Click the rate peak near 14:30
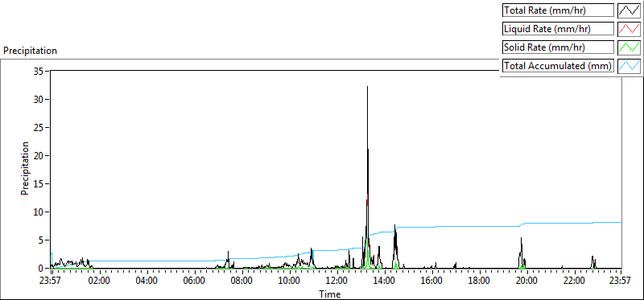 (394, 225)
